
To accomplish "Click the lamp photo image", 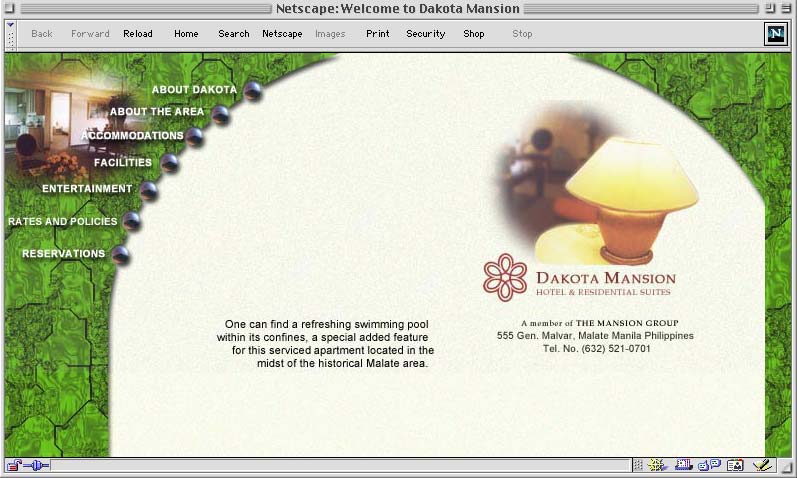I will (x=599, y=184).
